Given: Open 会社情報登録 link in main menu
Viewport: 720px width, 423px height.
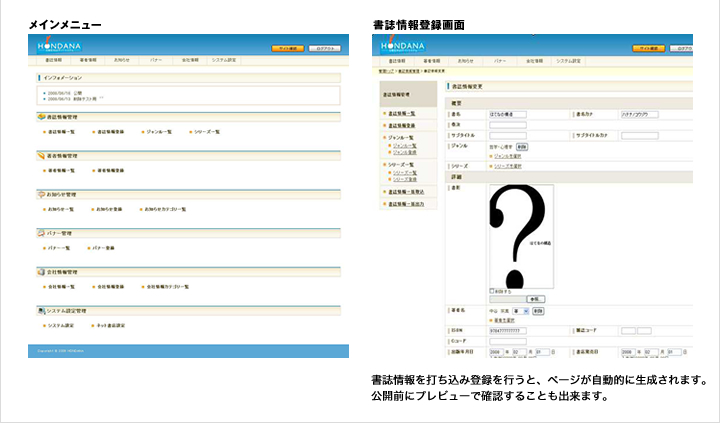Looking at the screenshot, I should (x=111, y=287).
